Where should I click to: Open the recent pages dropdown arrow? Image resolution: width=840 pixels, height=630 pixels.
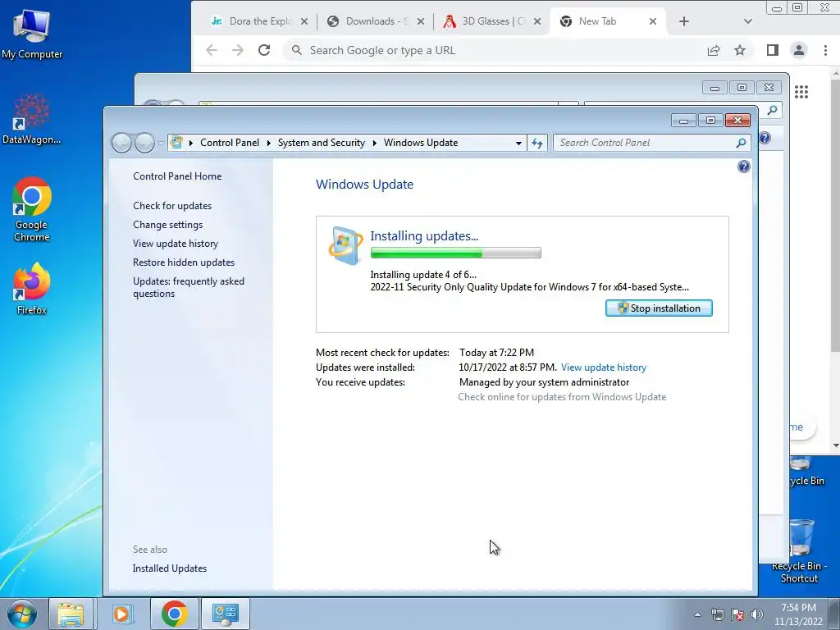pyautogui.click(x=160, y=144)
